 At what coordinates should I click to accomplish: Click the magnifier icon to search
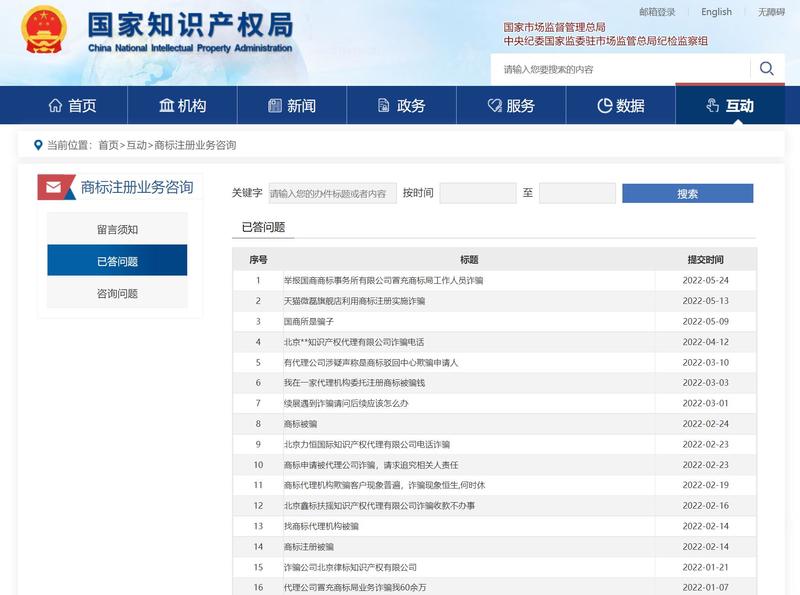pos(767,69)
